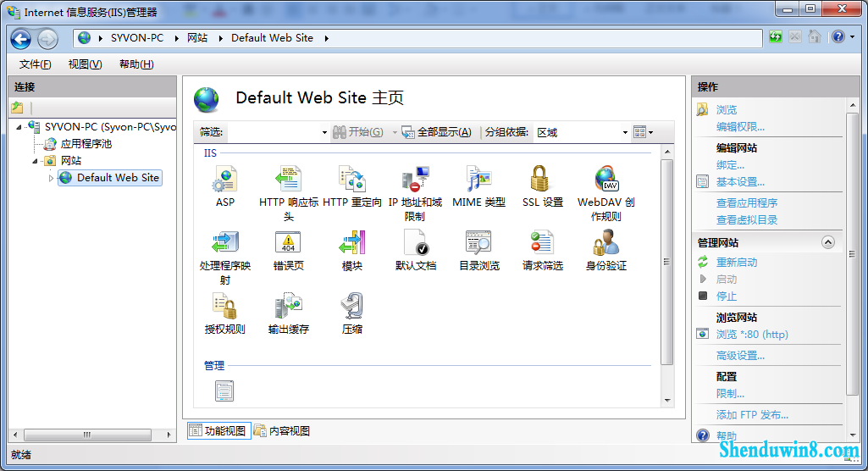Click 高级设置... link
This screenshot has width=868, height=471.
click(740, 356)
